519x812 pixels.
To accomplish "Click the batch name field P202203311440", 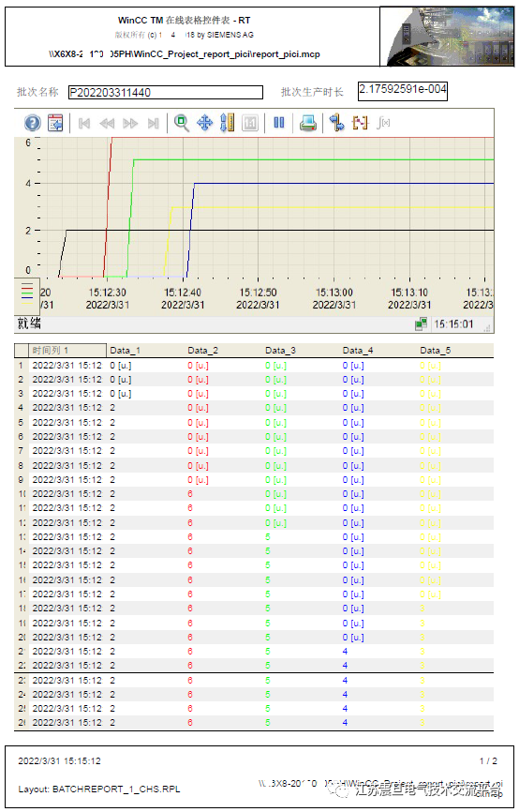I will click(x=166, y=93).
